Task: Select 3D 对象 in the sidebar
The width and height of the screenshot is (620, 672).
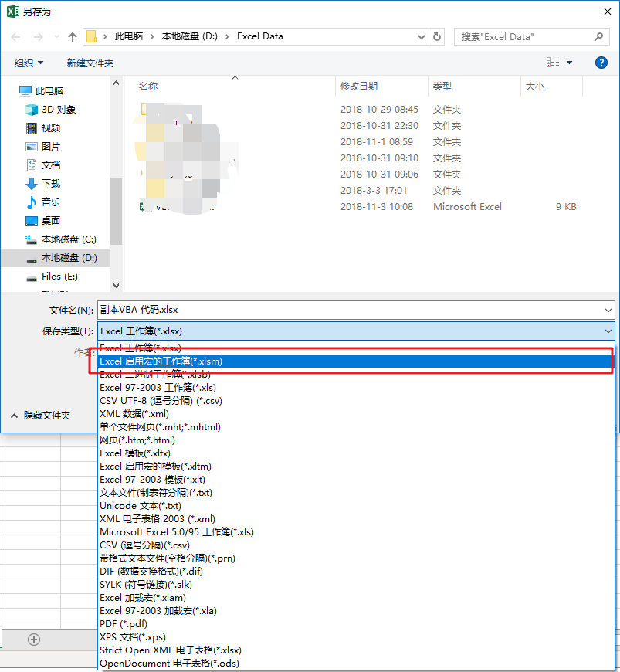Action: (58, 110)
